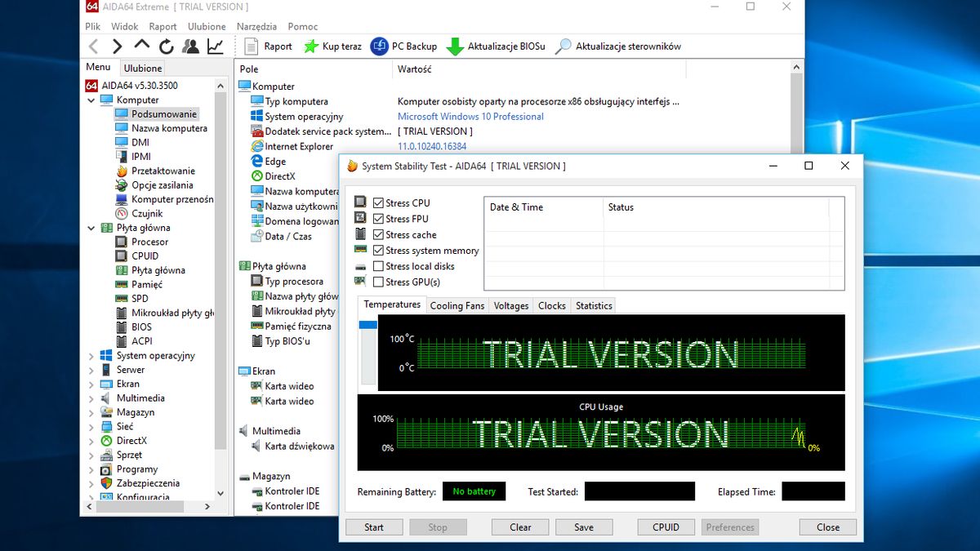Click the Pole column header
The height and width of the screenshot is (551, 980).
coord(314,69)
